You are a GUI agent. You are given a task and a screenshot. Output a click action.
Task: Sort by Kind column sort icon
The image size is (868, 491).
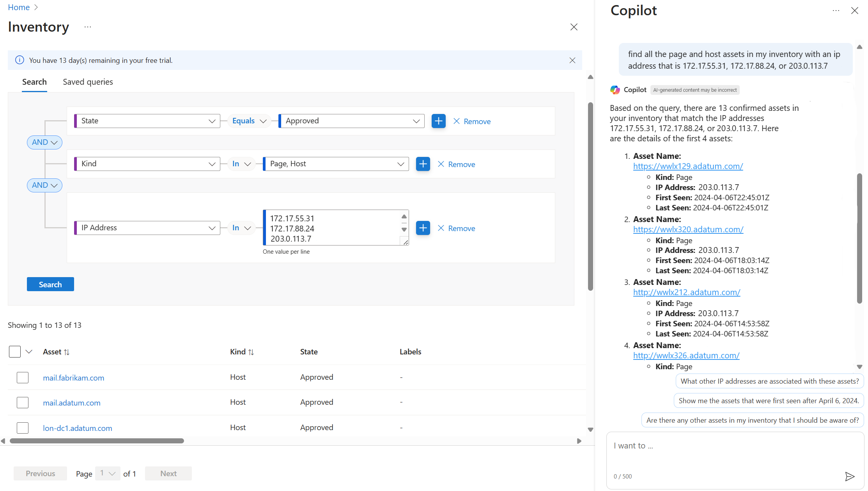[x=251, y=352]
